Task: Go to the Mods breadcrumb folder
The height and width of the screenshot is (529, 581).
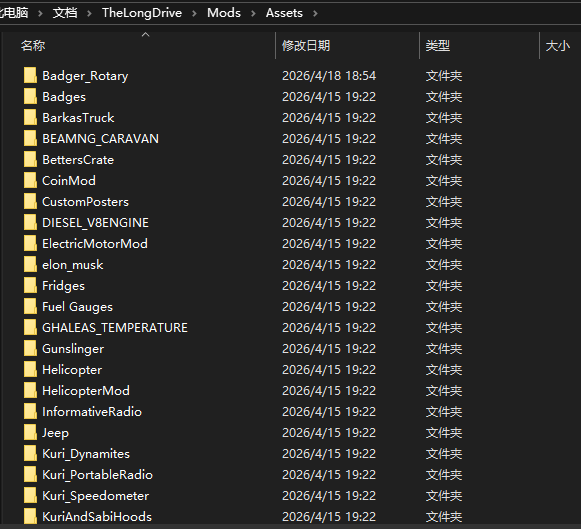Action: point(224,13)
